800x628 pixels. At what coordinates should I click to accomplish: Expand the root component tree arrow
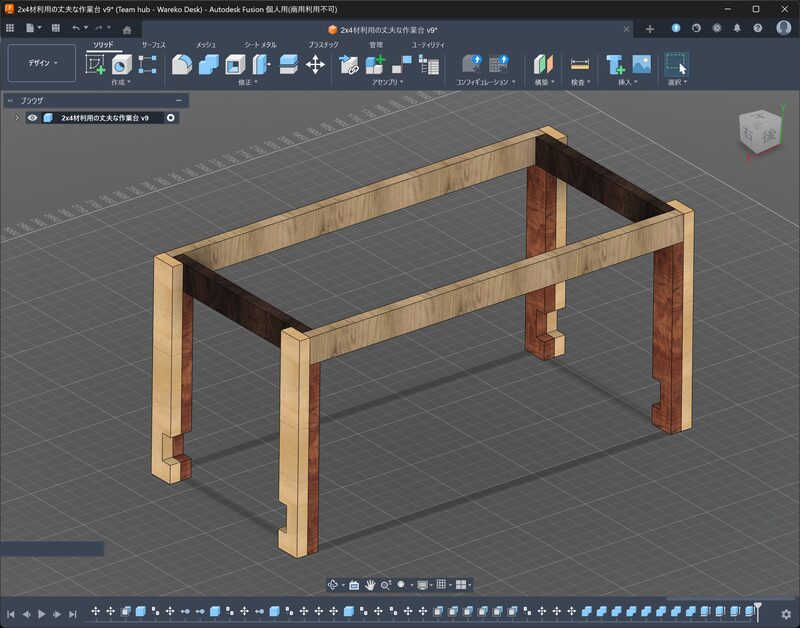coord(16,118)
